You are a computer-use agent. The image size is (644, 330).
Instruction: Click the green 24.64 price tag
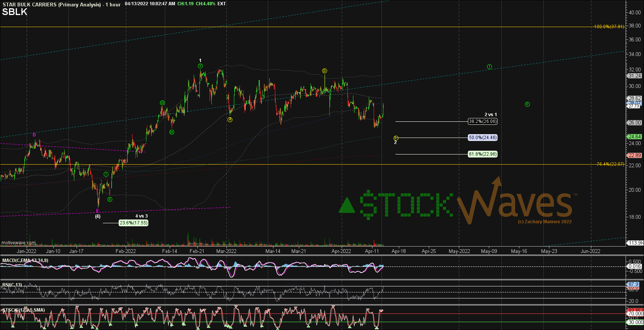click(635, 136)
